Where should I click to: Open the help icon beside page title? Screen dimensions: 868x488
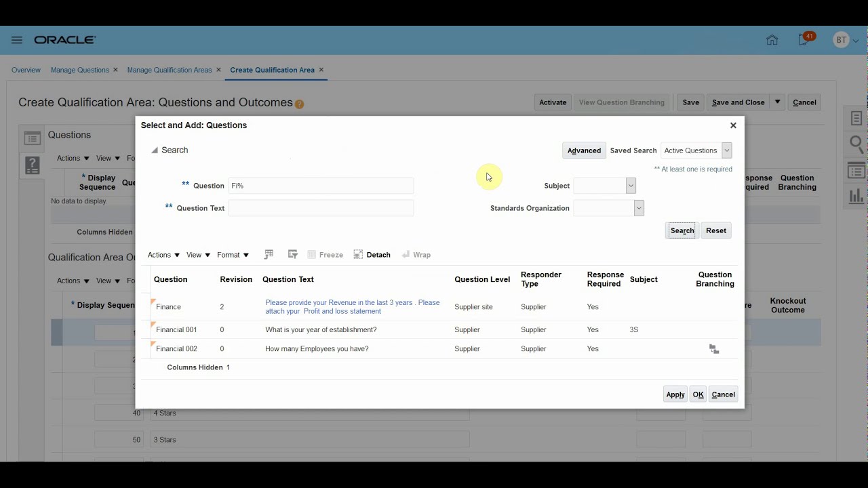click(x=300, y=104)
